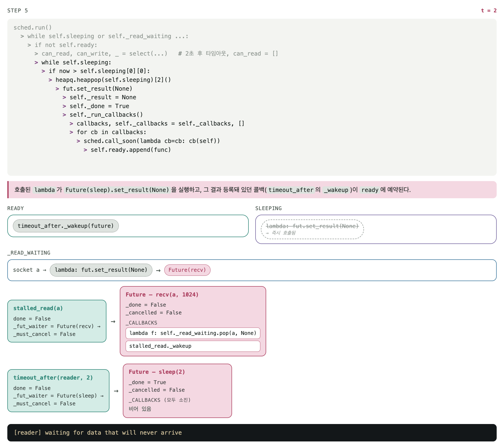
Task: Click the self._run_callbacks() line
Action: (103, 115)
